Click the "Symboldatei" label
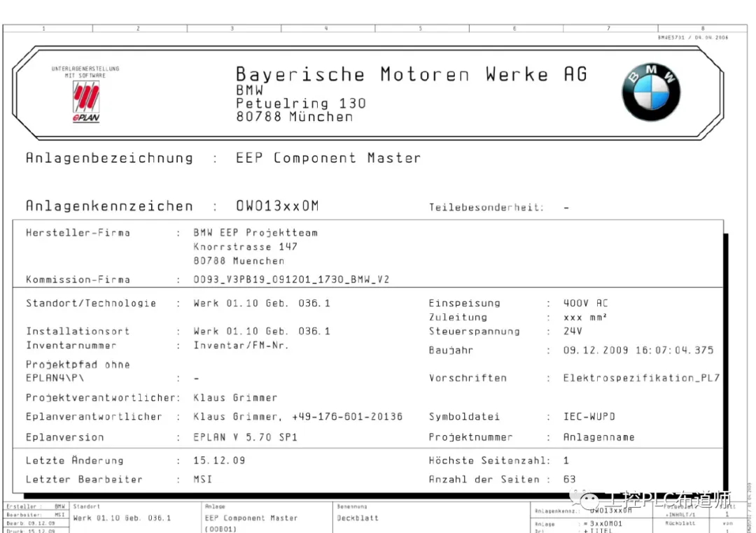 tap(464, 416)
